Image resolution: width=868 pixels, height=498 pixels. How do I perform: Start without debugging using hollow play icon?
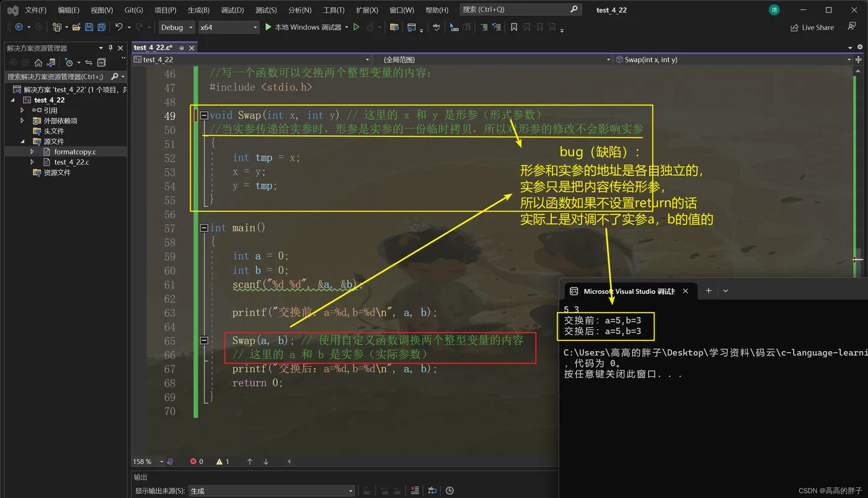click(356, 27)
